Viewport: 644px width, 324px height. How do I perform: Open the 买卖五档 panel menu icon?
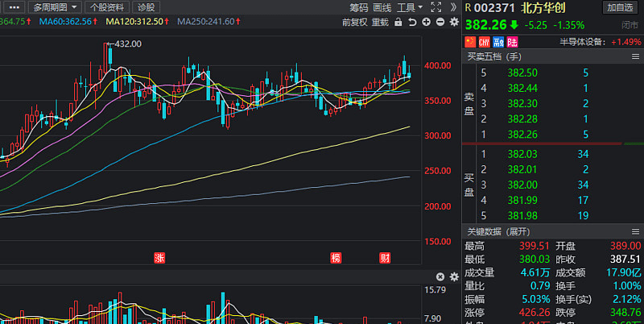[635, 56]
